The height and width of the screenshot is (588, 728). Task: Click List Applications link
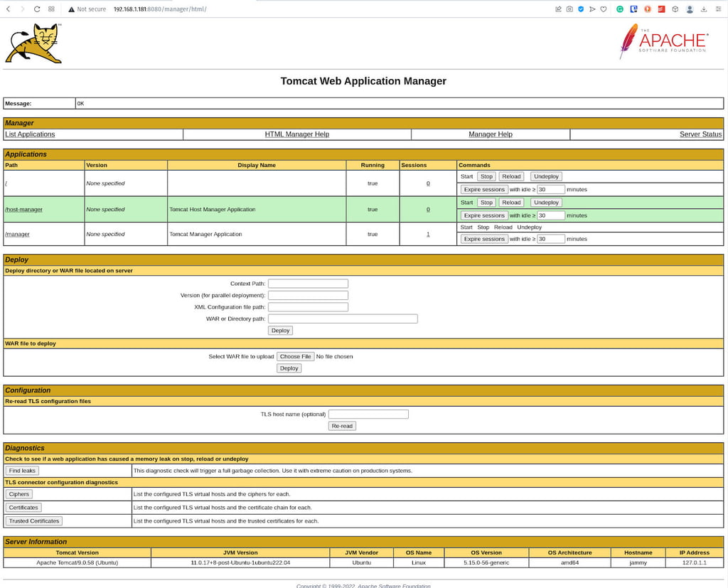pos(30,134)
